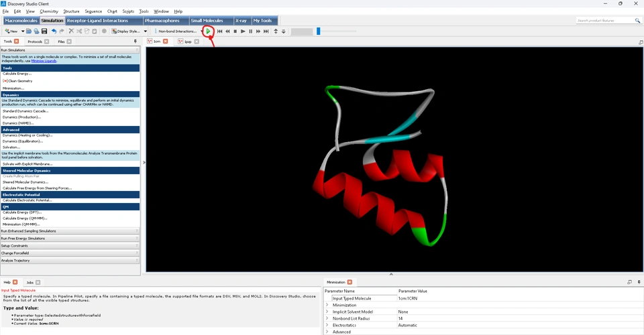
Task: Click the Save icon in toolbar
Action: [x=44, y=31]
